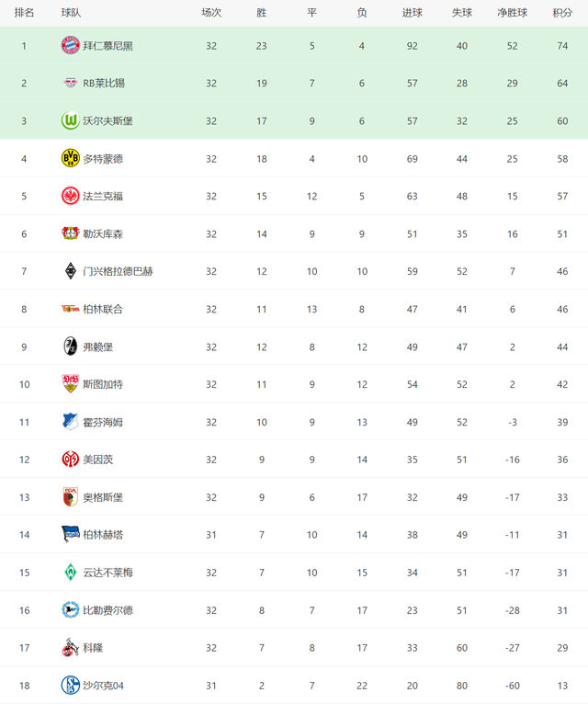Select the 排名 column header
Image resolution: width=588 pixels, height=704 pixels.
click(24, 13)
